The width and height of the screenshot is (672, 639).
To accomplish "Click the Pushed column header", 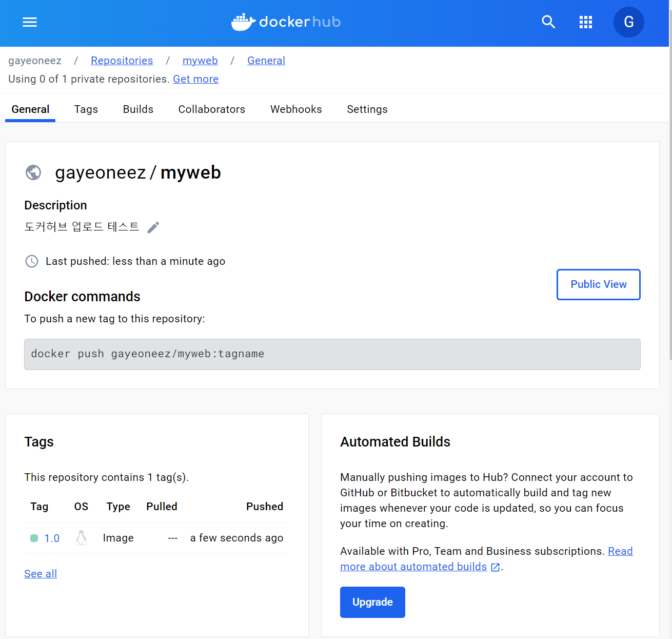I will (x=265, y=507).
